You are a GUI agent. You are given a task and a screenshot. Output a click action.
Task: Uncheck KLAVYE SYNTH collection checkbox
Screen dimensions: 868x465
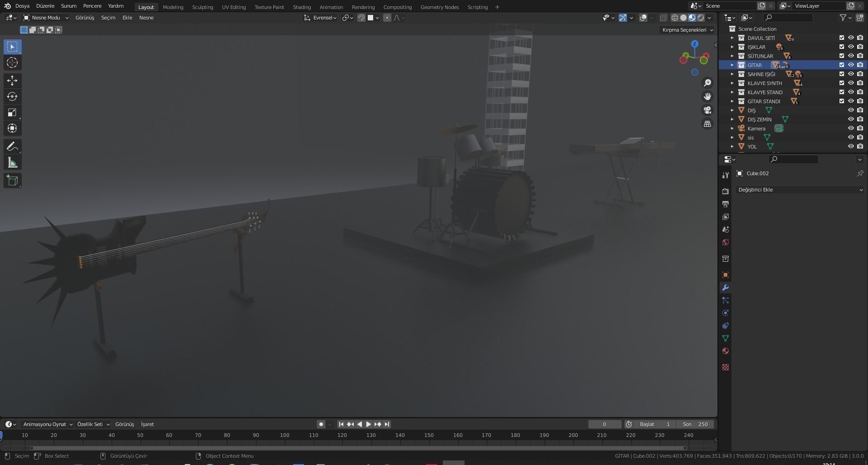(x=842, y=83)
